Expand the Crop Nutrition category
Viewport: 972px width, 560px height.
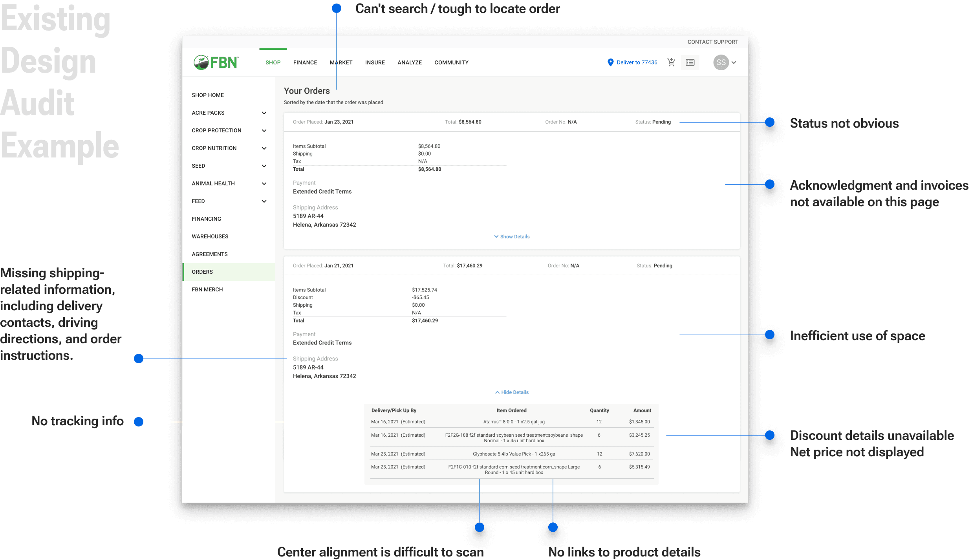(x=264, y=148)
